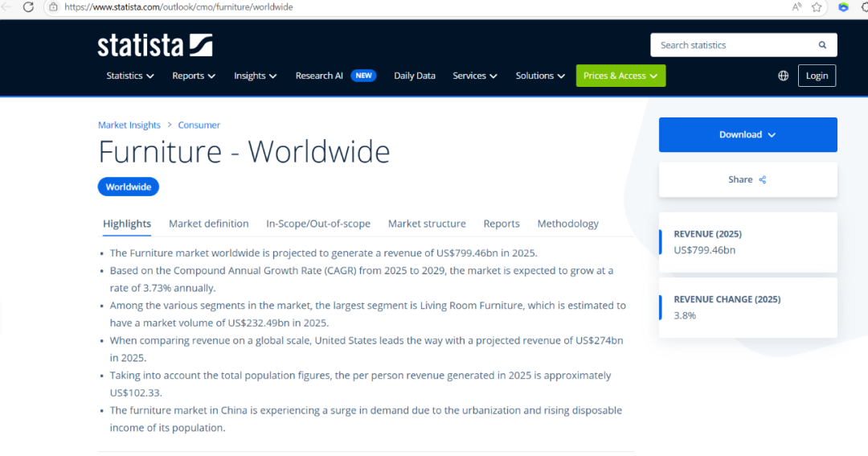Viewport: 868px width, 456px height.
Task: Click the Share button
Action: 748,179
